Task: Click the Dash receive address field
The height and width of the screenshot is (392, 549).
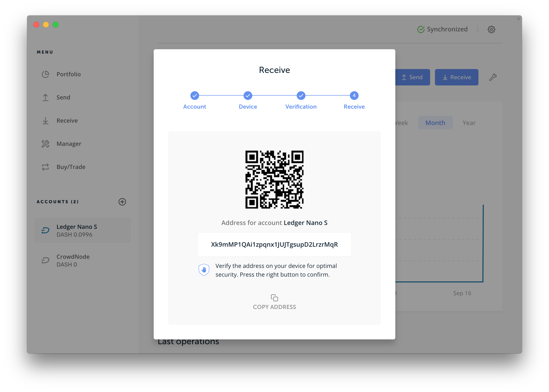Action: coord(274,245)
